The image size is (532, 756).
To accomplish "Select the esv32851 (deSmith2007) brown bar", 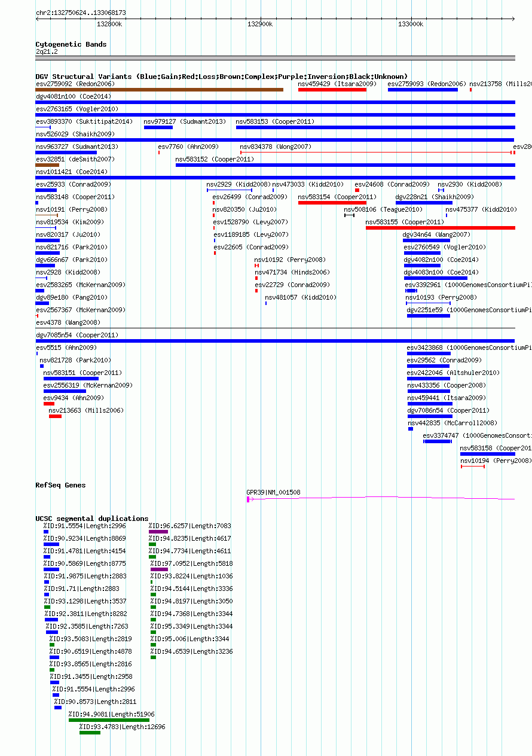I will pyautogui.click(x=47, y=165).
